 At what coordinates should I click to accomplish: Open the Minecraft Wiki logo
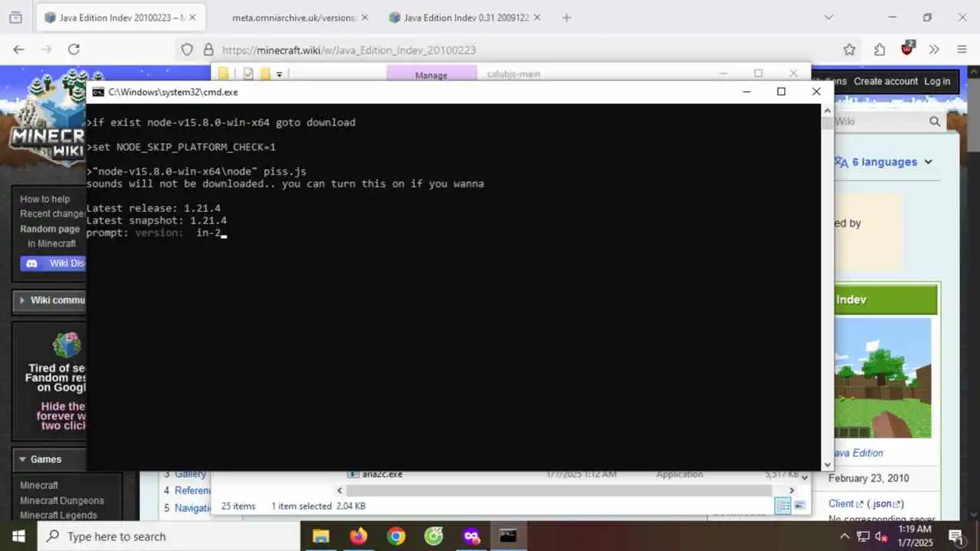[x=46, y=119]
